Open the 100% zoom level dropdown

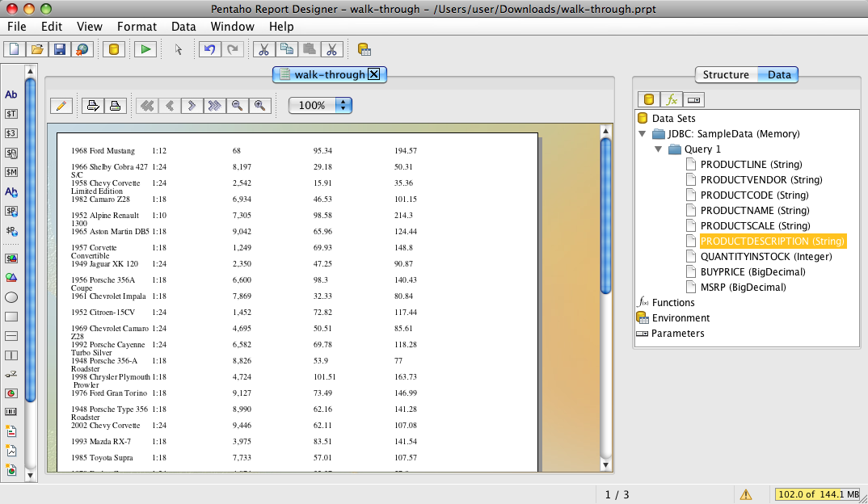pos(321,105)
